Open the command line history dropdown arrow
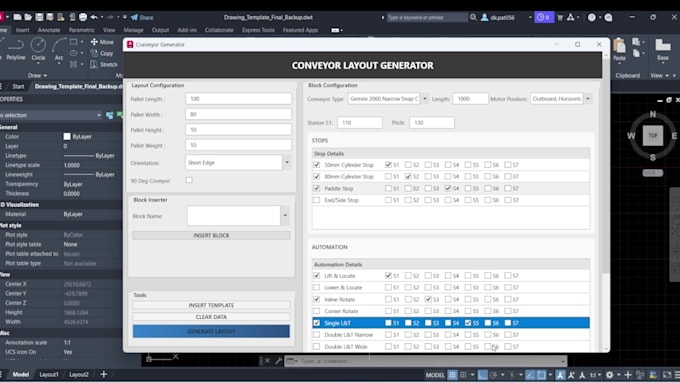 point(563,361)
